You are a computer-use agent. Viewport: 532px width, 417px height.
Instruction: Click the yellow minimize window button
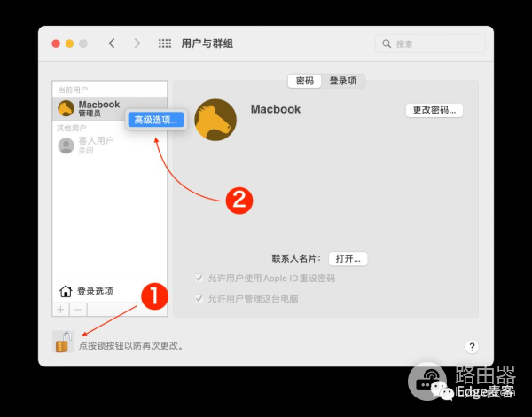tap(69, 43)
